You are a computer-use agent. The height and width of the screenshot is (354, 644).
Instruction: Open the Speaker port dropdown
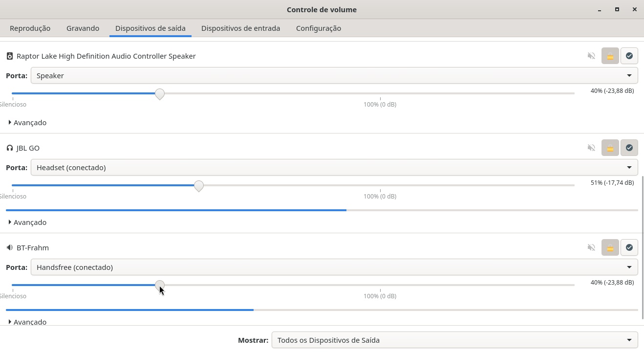334,76
